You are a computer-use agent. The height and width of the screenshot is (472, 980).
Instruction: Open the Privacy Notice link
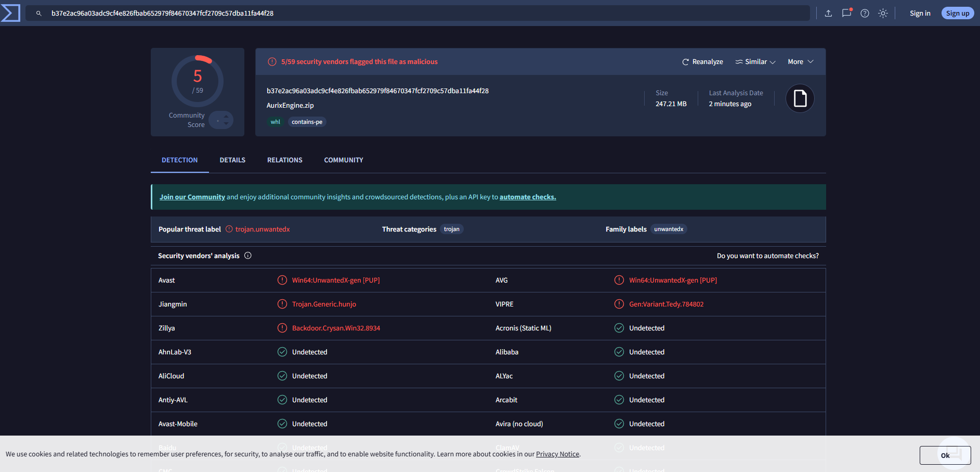click(557, 454)
